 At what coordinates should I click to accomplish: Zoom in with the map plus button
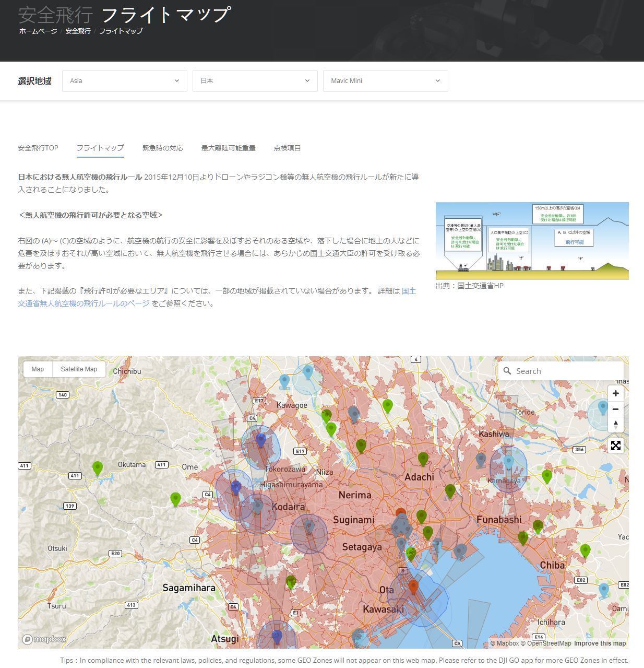point(616,393)
